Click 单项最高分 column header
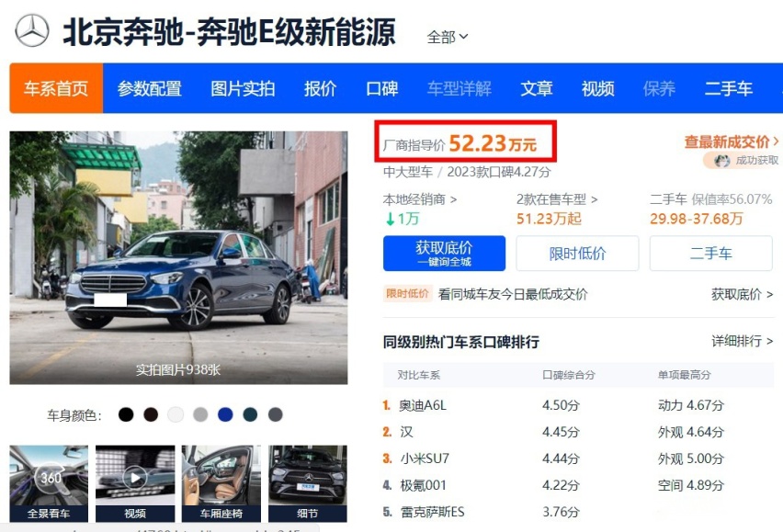Image resolution: width=783 pixels, height=532 pixels. (x=684, y=375)
